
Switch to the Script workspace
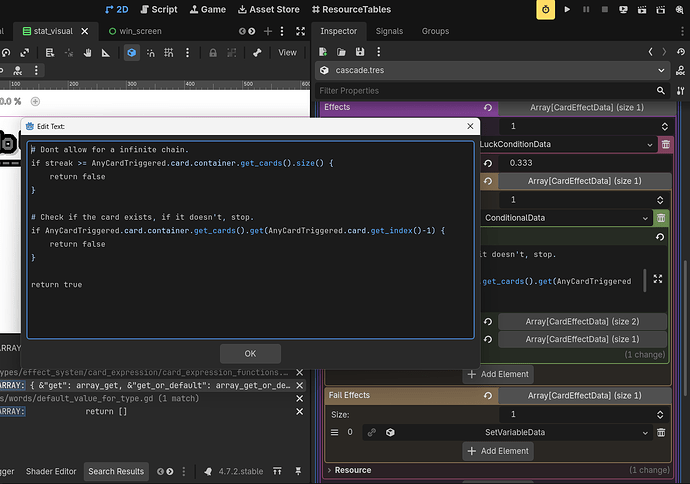(159, 9)
